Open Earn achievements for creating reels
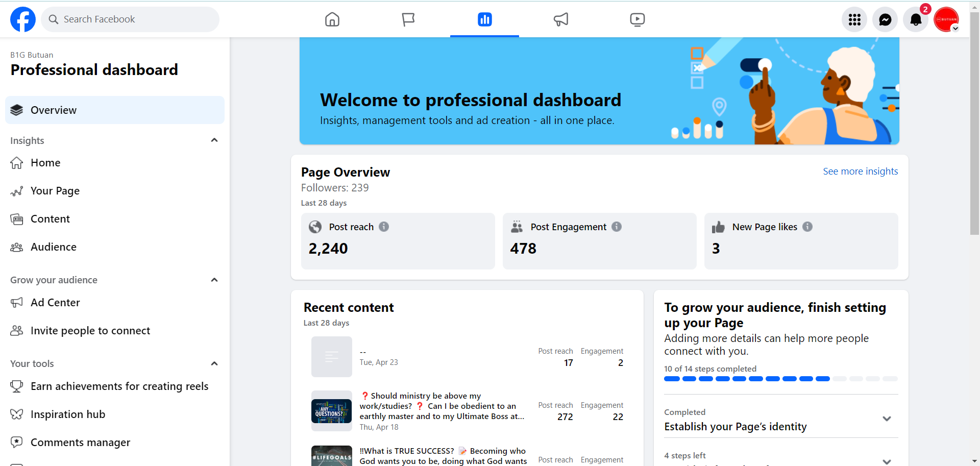This screenshot has width=980, height=466. (115, 386)
